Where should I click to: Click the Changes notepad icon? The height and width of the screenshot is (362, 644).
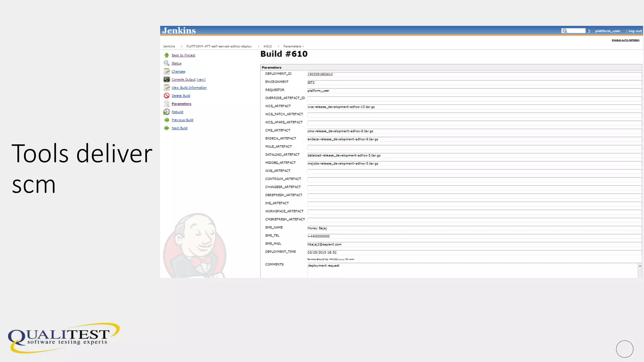coord(167,71)
